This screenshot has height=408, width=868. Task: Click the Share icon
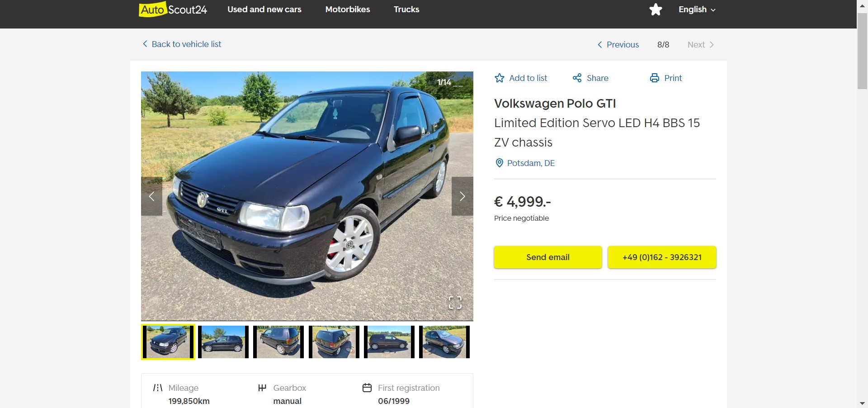[577, 78]
